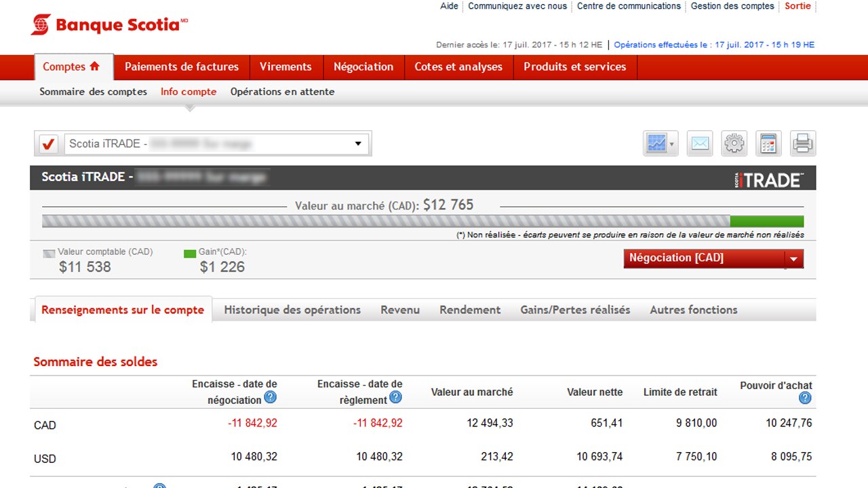The image size is (868, 488).
Task: Open the Virements menu
Action: 285,66
